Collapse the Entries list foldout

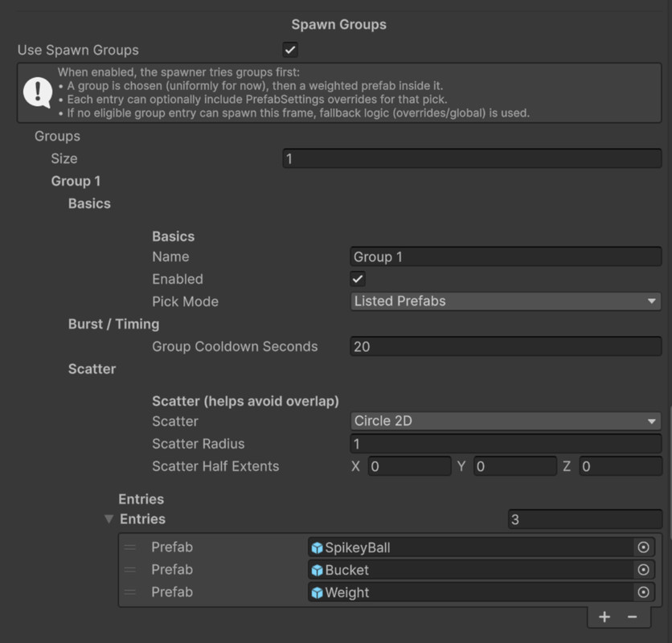pos(109,519)
